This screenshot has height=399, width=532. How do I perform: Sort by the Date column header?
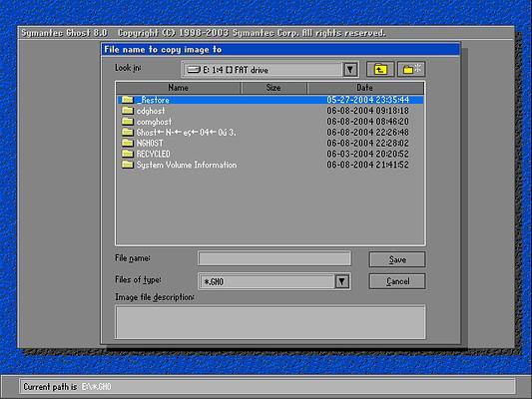click(x=365, y=88)
